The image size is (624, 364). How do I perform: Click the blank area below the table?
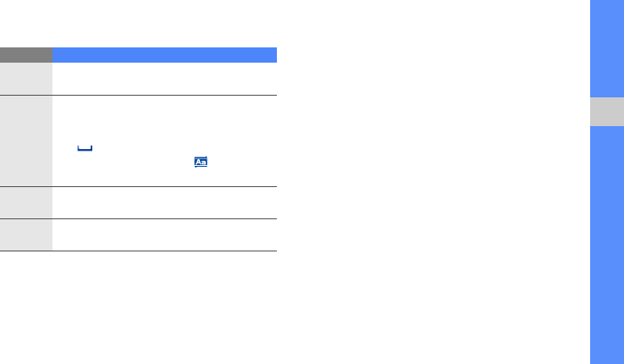coord(139,305)
